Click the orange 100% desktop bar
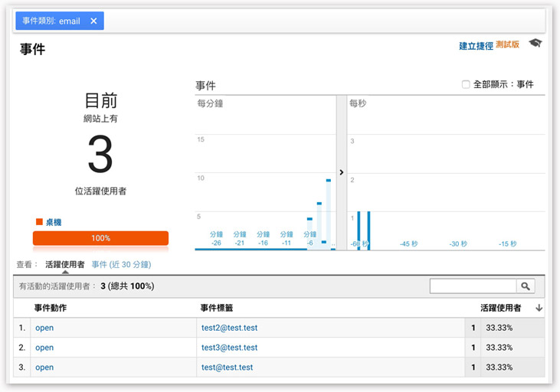560x392 pixels. (x=100, y=238)
